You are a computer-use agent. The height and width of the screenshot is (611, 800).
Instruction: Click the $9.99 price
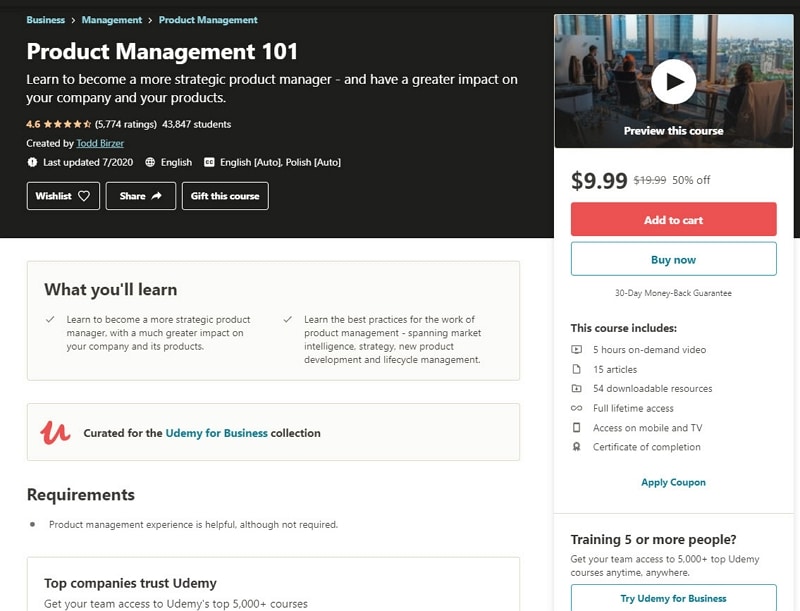(599, 181)
